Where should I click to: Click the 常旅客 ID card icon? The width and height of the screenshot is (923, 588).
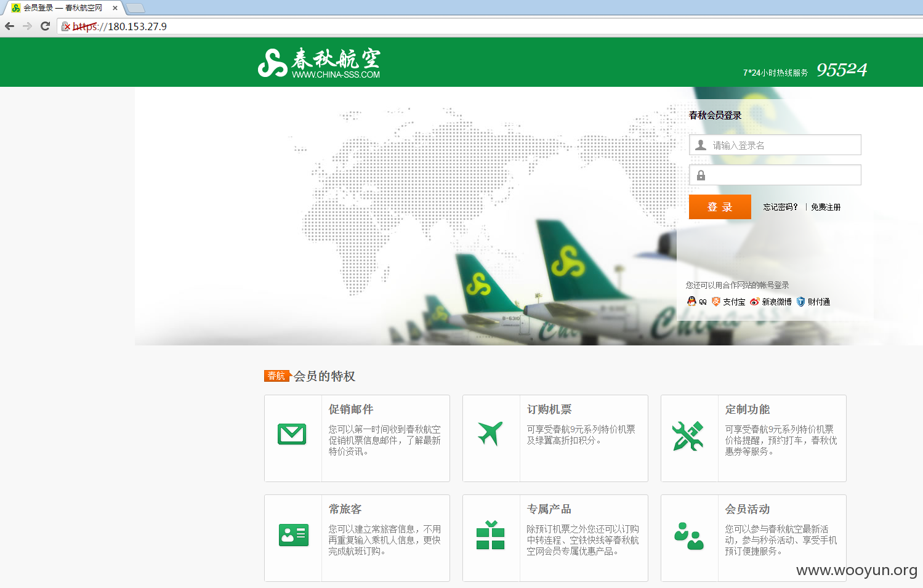coord(294,535)
